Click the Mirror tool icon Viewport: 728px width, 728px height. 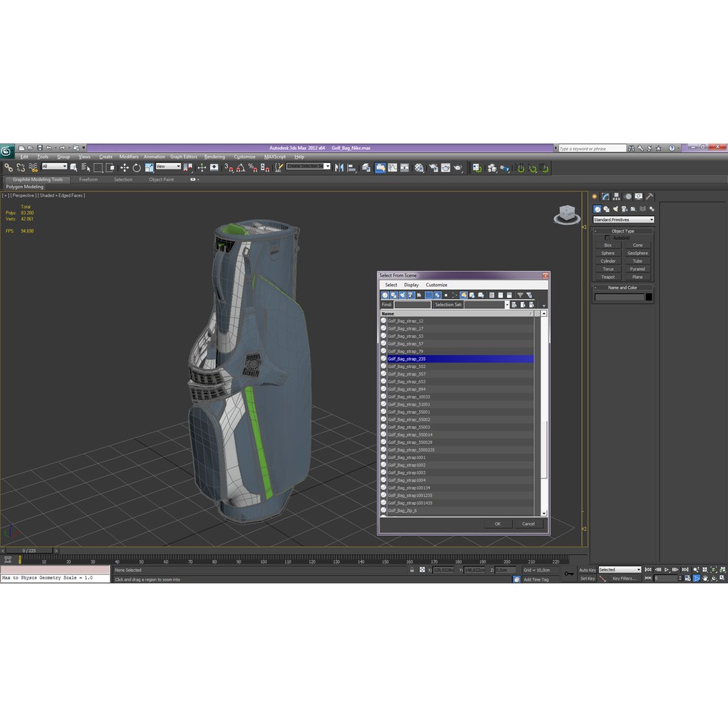coord(339,168)
